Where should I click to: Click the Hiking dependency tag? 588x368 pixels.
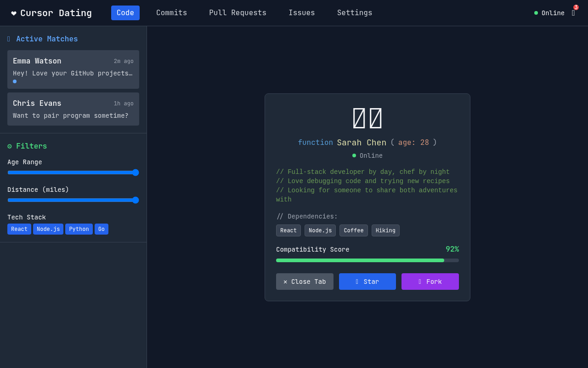385,230
